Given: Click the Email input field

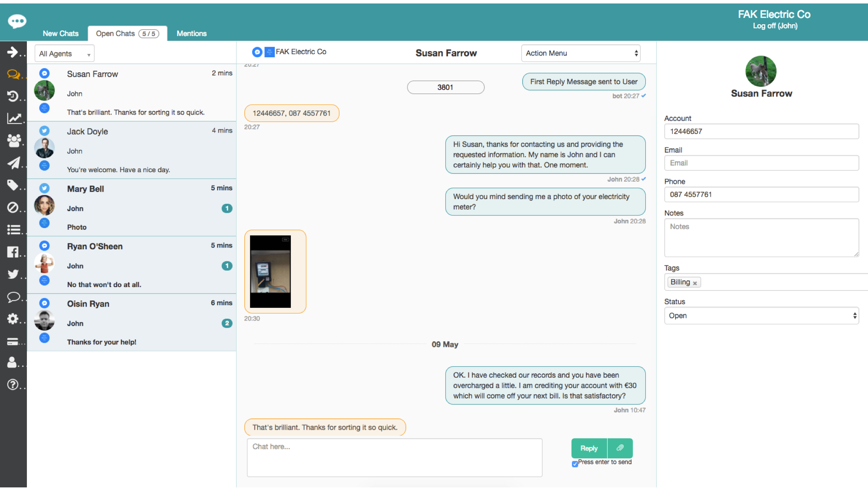Looking at the screenshot, I should [762, 163].
